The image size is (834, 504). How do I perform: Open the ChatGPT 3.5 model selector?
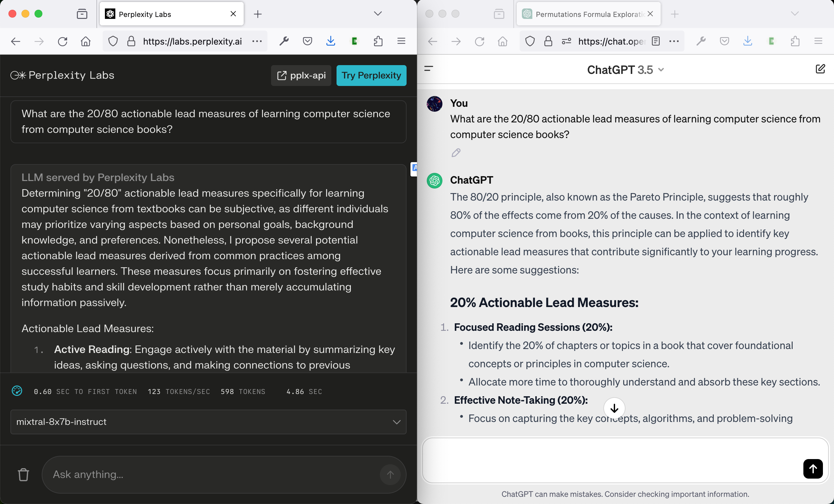(x=625, y=70)
